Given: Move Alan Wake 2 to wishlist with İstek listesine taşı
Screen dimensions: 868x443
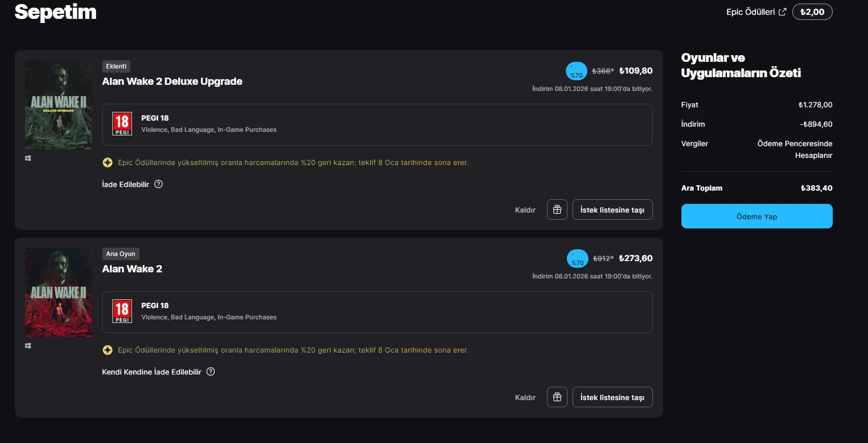Looking at the screenshot, I should pyautogui.click(x=612, y=398).
